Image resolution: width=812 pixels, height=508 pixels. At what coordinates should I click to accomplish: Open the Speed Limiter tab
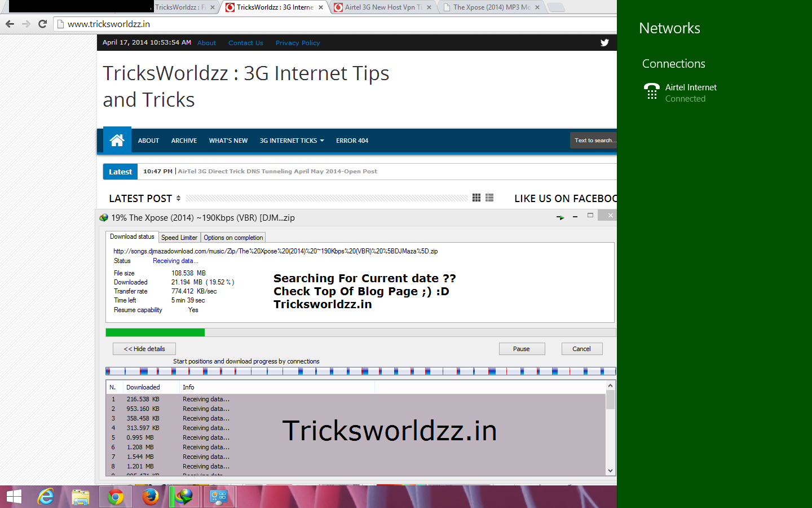[179, 238]
